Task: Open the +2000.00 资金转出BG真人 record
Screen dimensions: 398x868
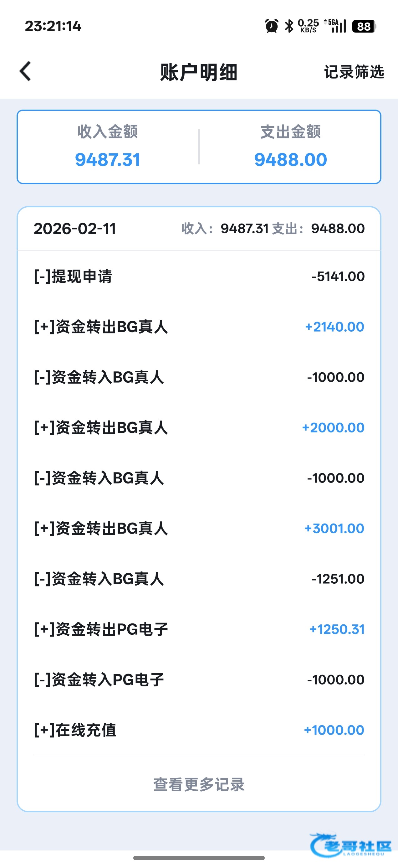Action: [x=199, y=428]
